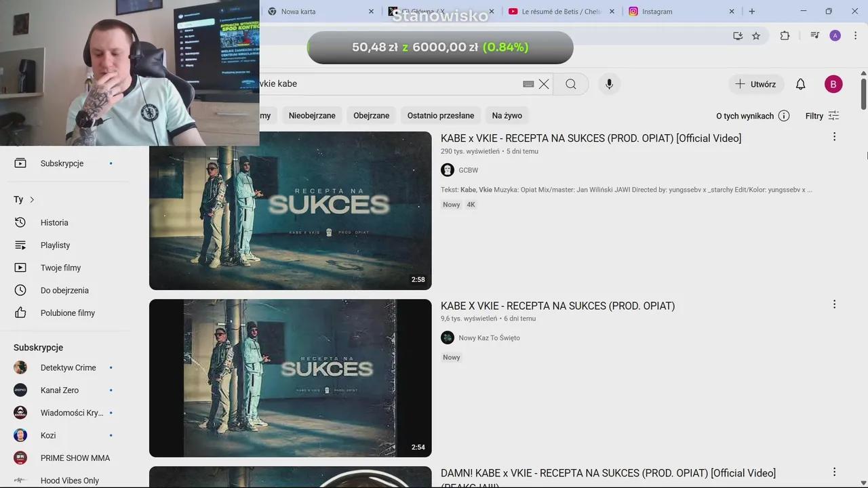Click the cast-to-device icon near the address bar
868x488 pixels.
pyautogui.click(x=738, y=35)
